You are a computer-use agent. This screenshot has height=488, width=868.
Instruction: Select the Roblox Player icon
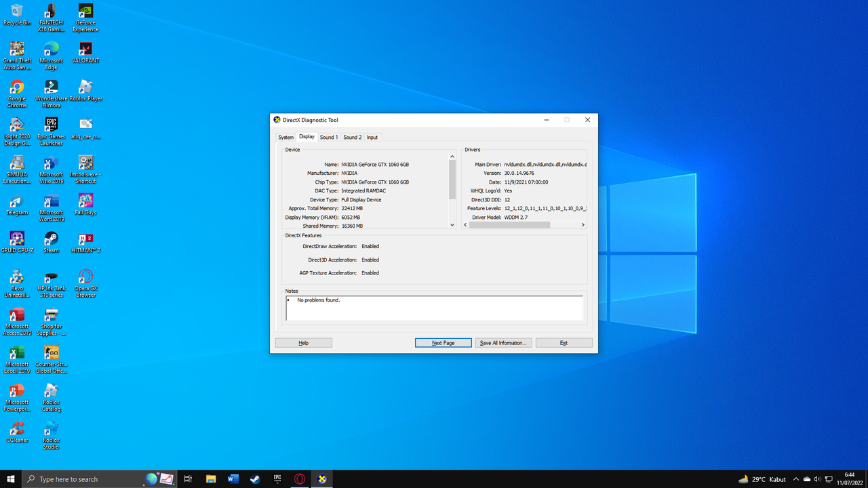coord(85,91)
